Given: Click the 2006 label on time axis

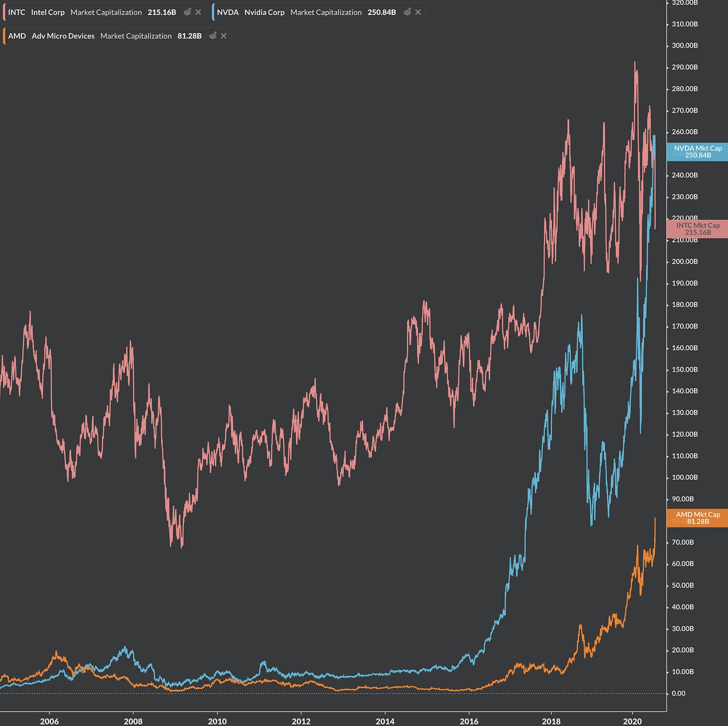Looking at the screenshot, I should 49,721.
